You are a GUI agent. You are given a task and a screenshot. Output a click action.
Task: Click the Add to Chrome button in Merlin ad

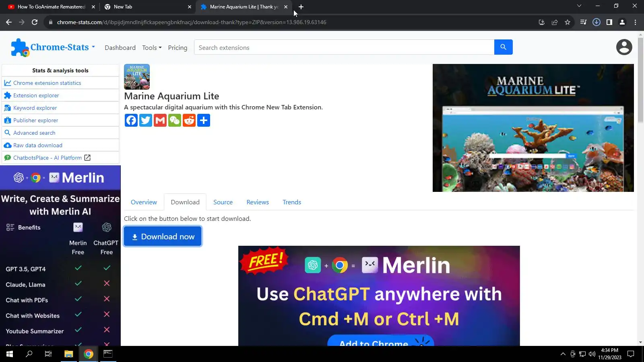[x=380, y=341]
